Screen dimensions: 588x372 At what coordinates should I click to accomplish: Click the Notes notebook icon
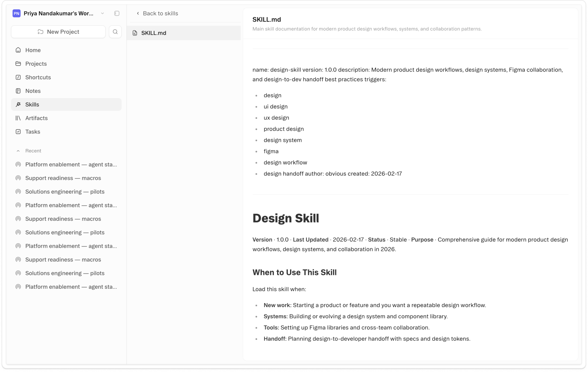coord(18,91)
